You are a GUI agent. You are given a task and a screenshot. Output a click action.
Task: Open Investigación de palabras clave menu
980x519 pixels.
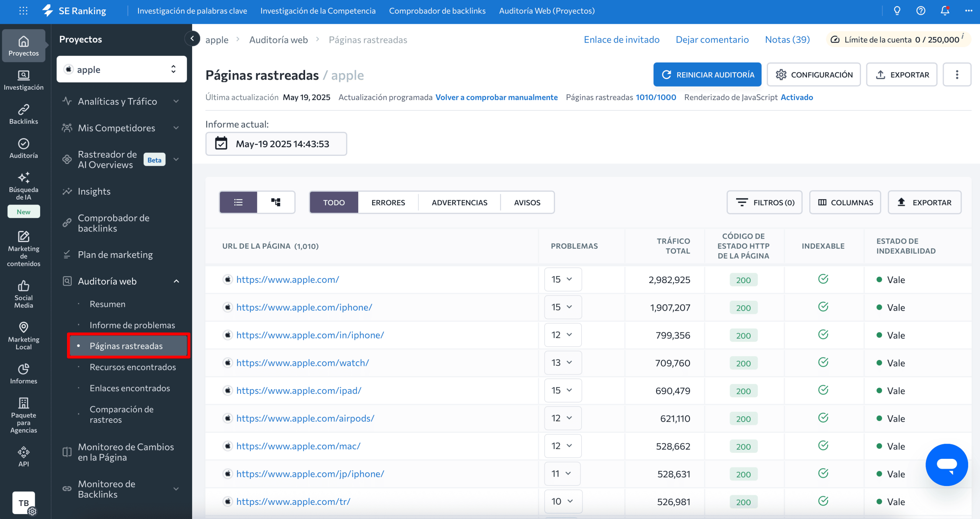click(x=192, y=11)
